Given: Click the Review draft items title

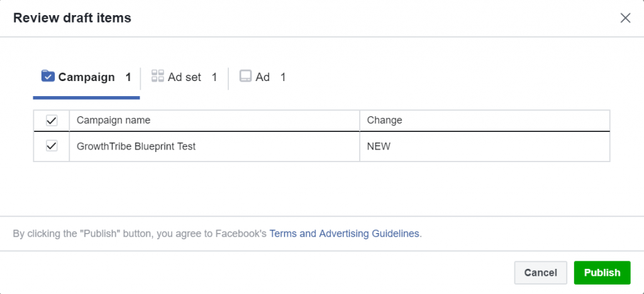Looking at the screenshot, I should click(x=72, y=18).
